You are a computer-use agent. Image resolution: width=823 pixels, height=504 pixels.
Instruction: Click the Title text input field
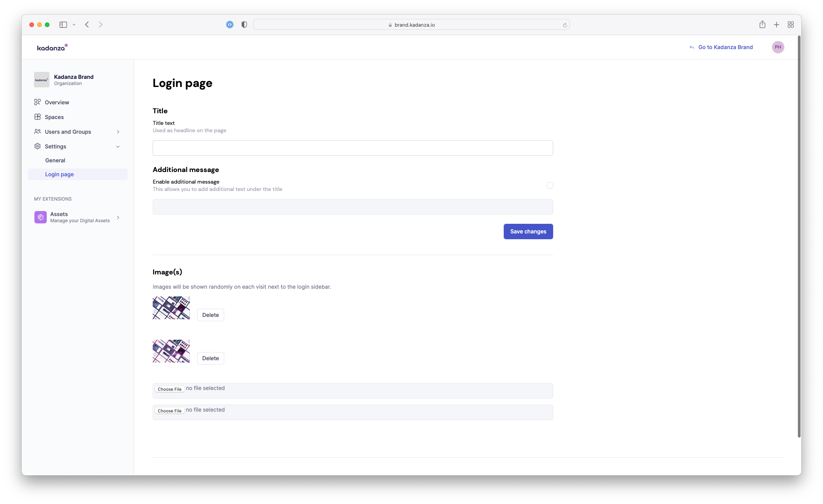(x=353, y=148)
